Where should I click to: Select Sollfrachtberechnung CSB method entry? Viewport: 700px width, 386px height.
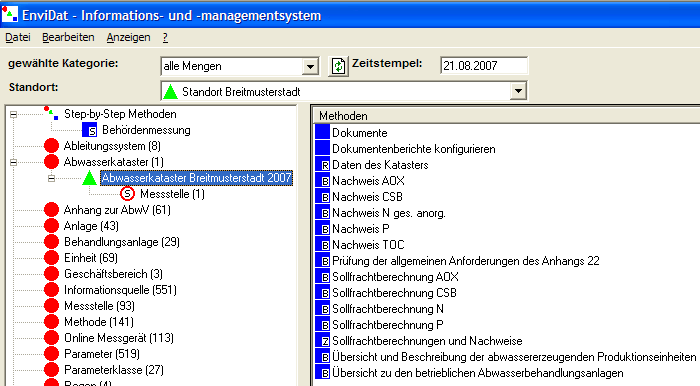[394, 293]
